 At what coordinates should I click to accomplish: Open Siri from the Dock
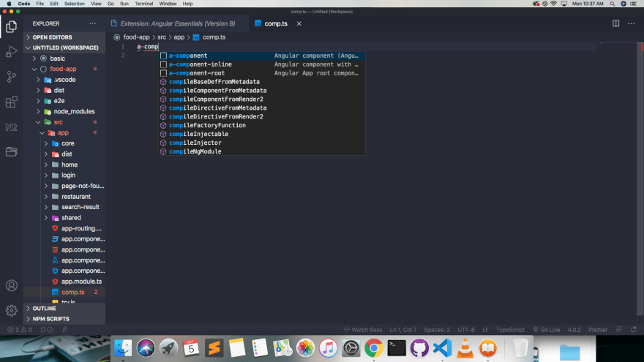pyautogui.click(x=146, y=348)
